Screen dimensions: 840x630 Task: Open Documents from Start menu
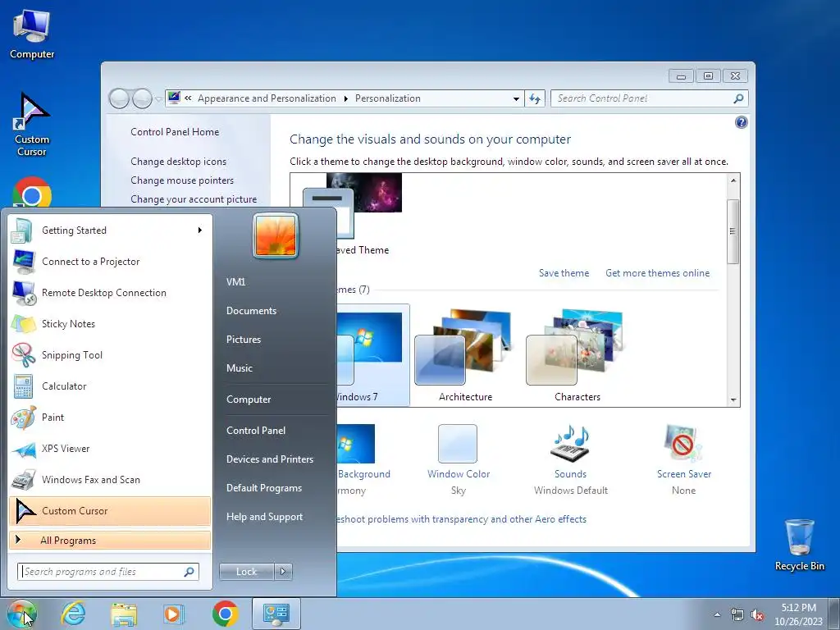point(251,311)
